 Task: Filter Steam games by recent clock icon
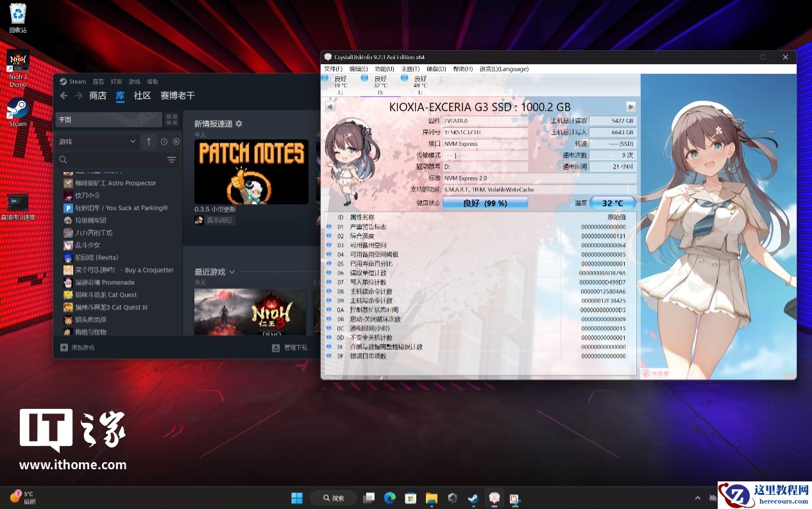pos(164,141)
